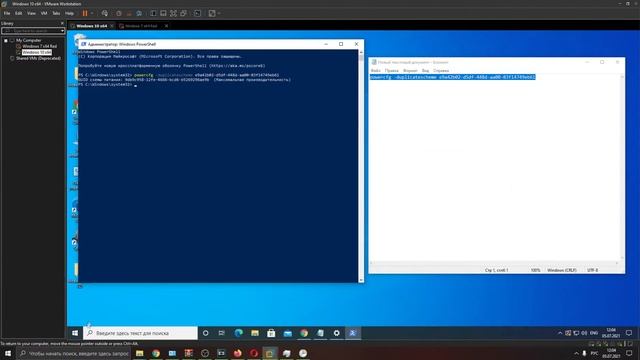The width and height of the screenshot is (640, 360).
Task: Click the VMware pause/suspend button
Action: click(x=85, y=13)
